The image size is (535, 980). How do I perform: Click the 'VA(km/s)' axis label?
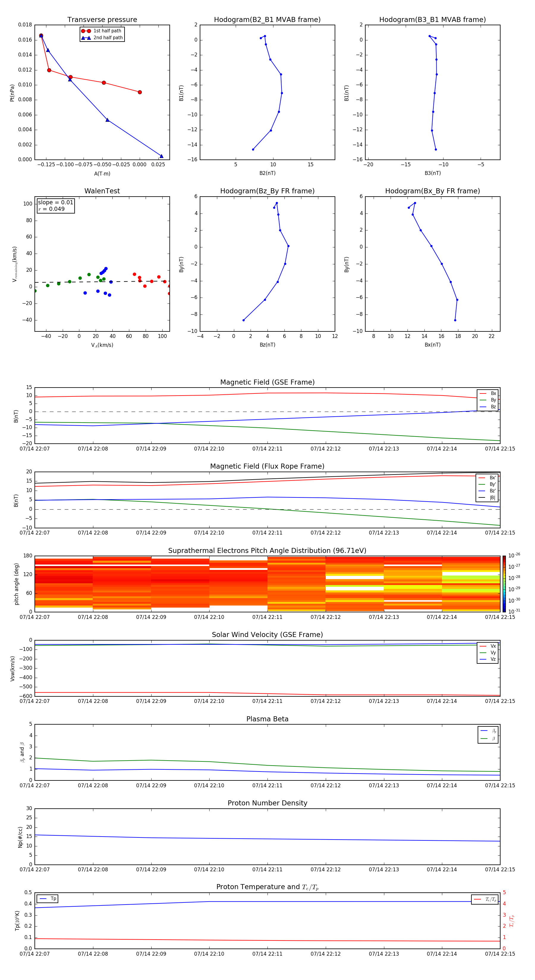point(102,345)
